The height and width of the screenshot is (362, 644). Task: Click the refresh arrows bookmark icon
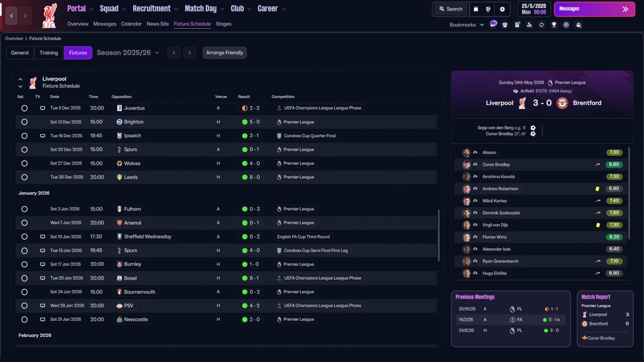(x=541, y=25)
